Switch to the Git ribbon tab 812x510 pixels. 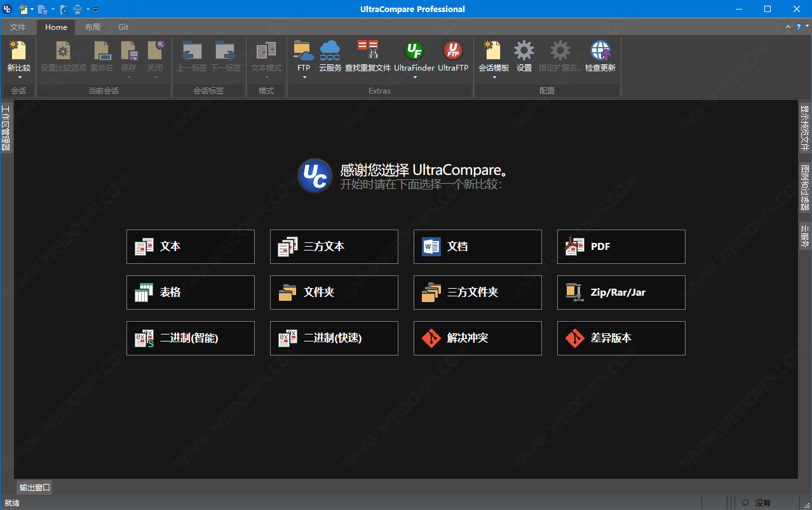point(123,27)
